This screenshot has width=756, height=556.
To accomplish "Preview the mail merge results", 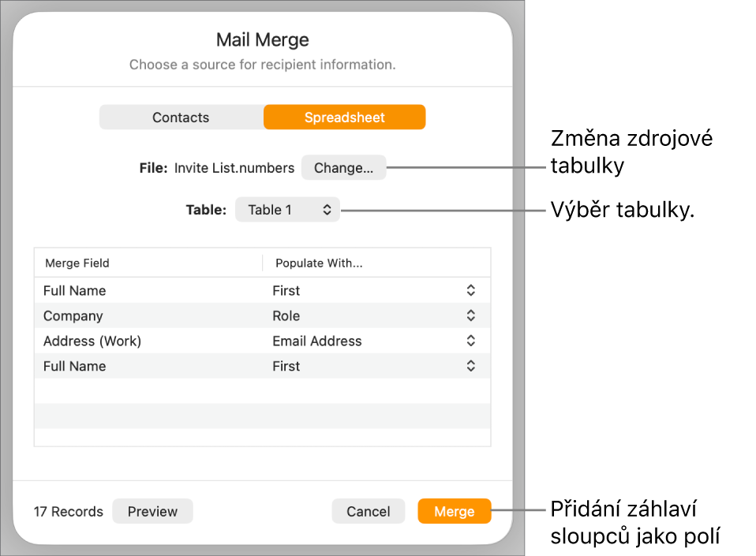I will click(x=152, y=511).
